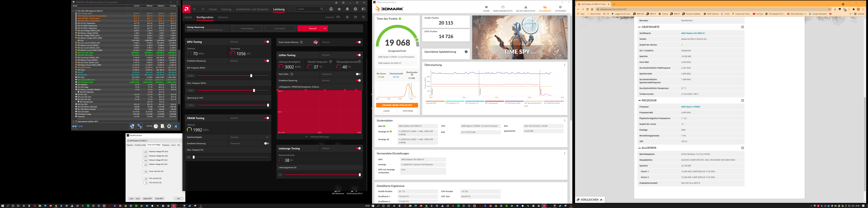Click ERGEBNIS ONLINE VERGLEICHEN button
Image resolution: width=868 pixels, height=208 pixels.
[397, 105]
